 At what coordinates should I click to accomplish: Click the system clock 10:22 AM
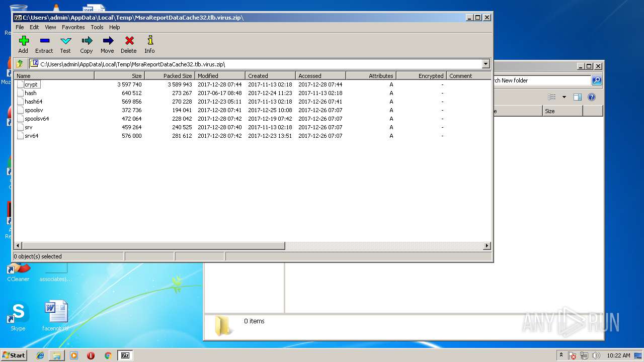tap(618, 355)
